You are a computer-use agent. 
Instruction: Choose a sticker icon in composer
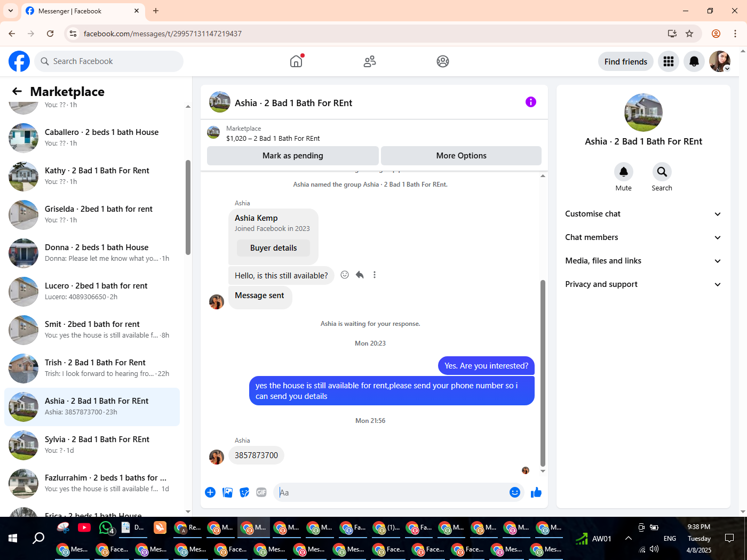point(244,492)
